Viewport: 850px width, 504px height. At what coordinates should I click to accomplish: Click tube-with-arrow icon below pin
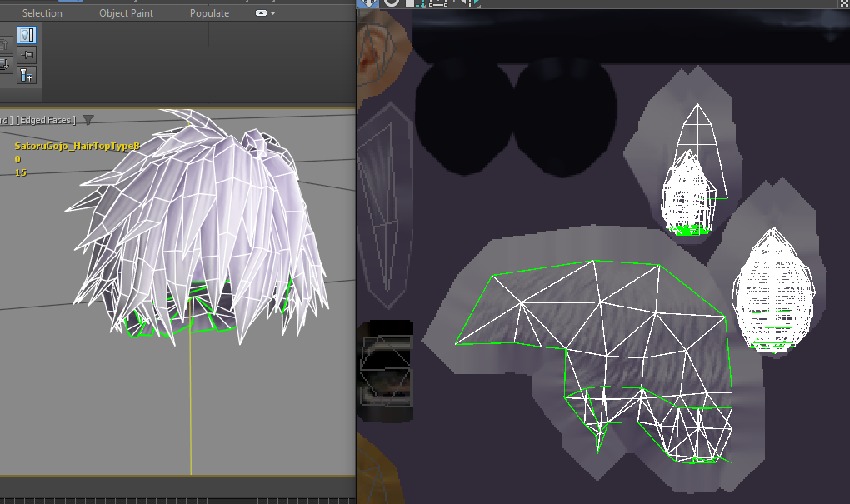(27, 75)
